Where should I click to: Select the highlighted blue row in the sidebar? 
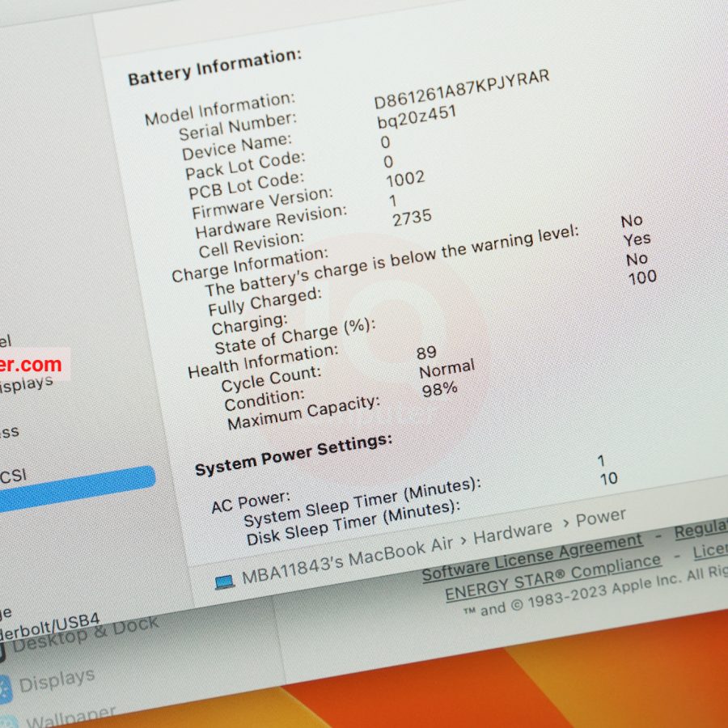[x=77, y=489]
